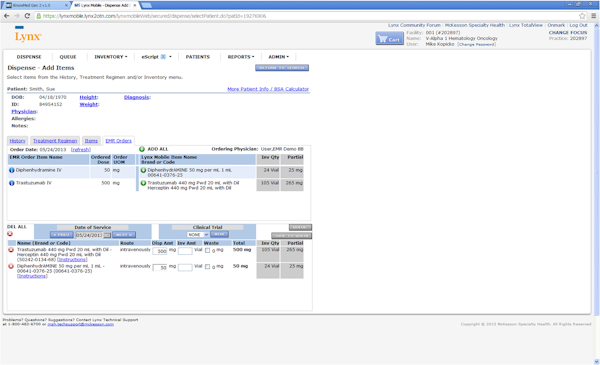Open the Patients menu item
The height and width of the screenshot is (365, 600).
point(197,57)
